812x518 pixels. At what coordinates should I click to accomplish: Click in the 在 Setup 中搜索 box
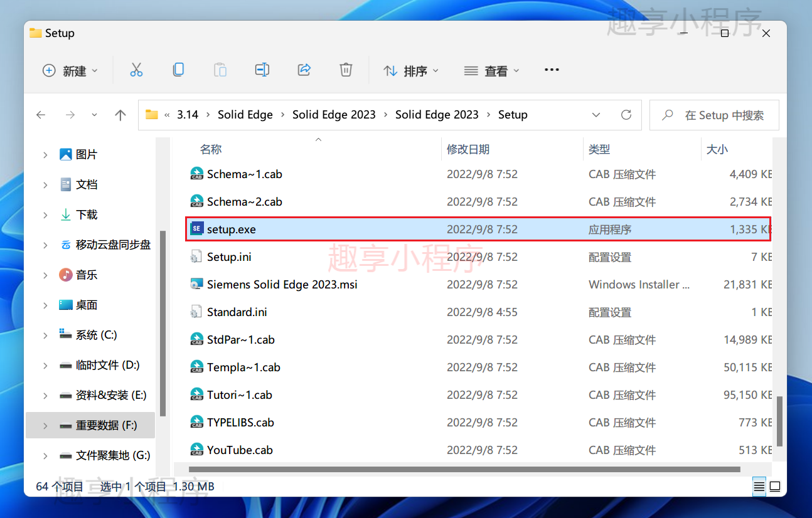tap(714, 115)
